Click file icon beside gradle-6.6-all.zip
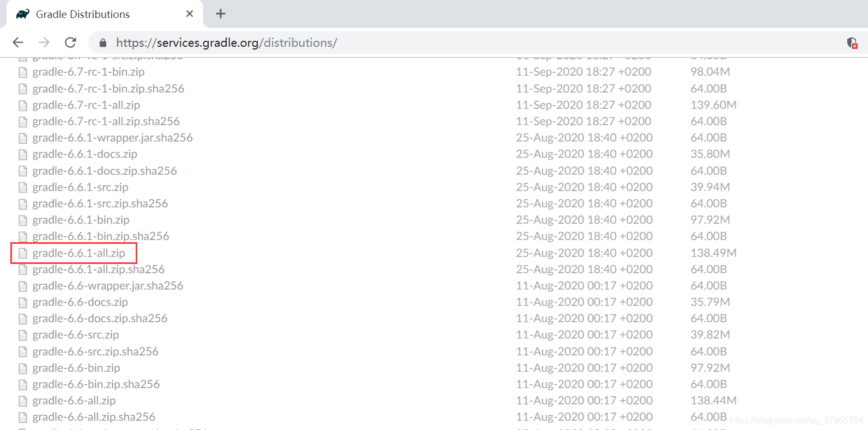This screenshot has height=430, width=868. click(x=23, y=401)
